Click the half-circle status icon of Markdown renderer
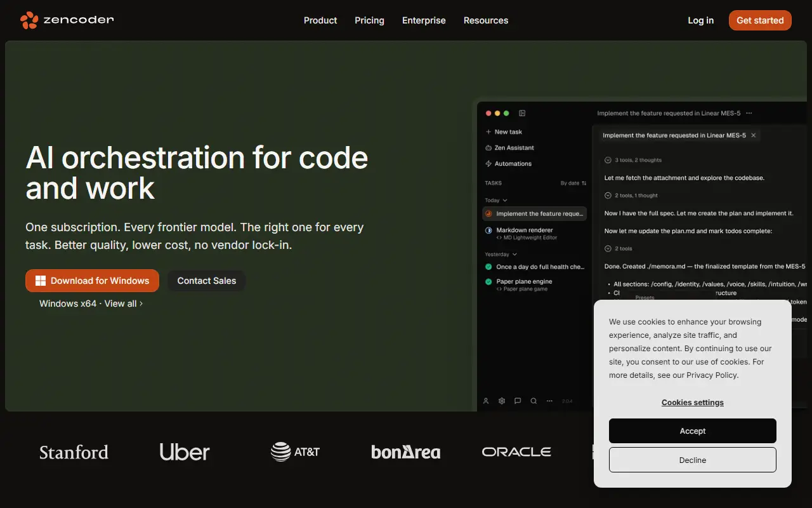Image resolution: width=812 pixels, height=508 pixels. tap(489, 231)
